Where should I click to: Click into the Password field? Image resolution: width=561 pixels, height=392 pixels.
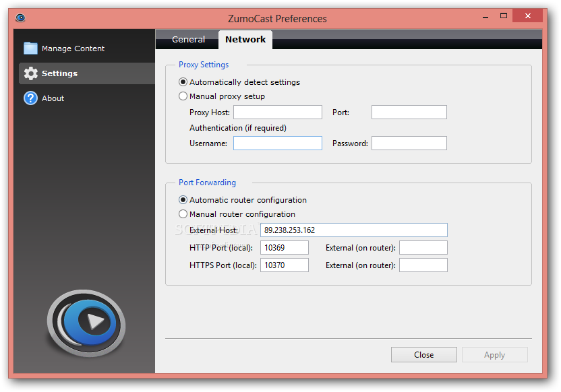pos(409,143)
